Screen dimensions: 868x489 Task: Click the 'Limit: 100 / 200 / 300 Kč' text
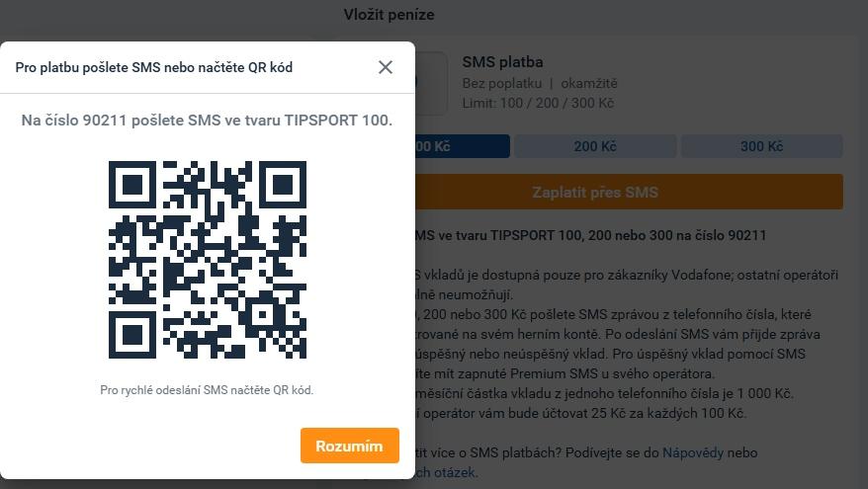(x=538, y=103)
